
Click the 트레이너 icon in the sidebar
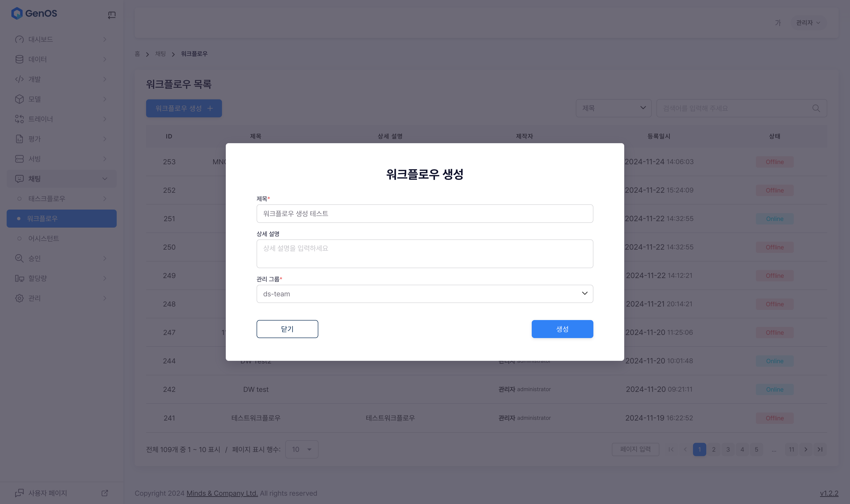point(19,119)
